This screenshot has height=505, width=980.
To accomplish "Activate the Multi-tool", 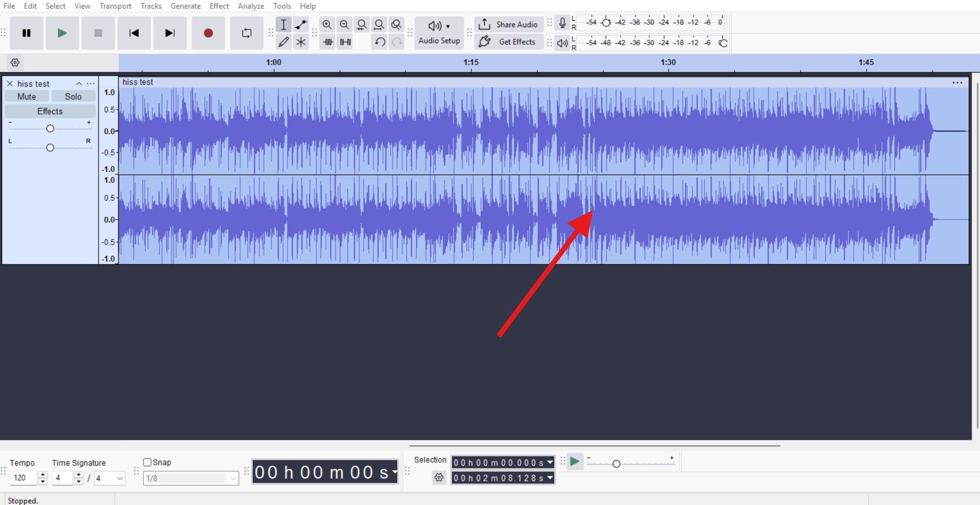I will (301, 42).
